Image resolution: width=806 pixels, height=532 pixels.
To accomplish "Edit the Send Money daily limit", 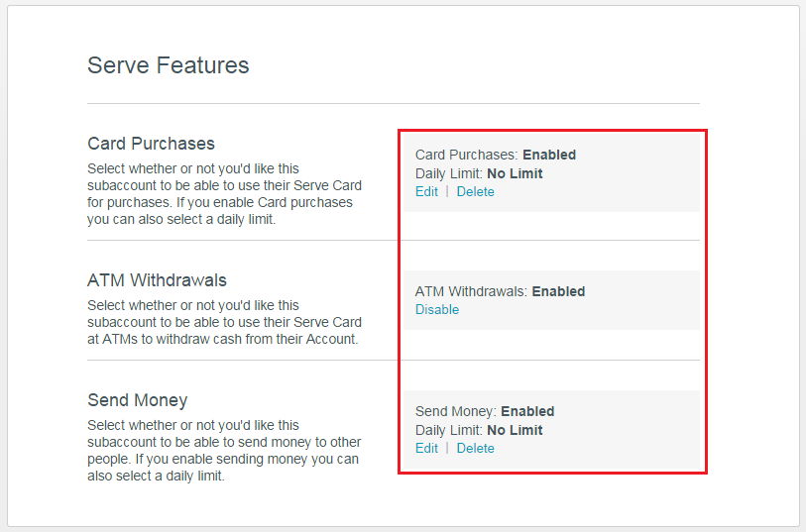I will pos(426,449).
